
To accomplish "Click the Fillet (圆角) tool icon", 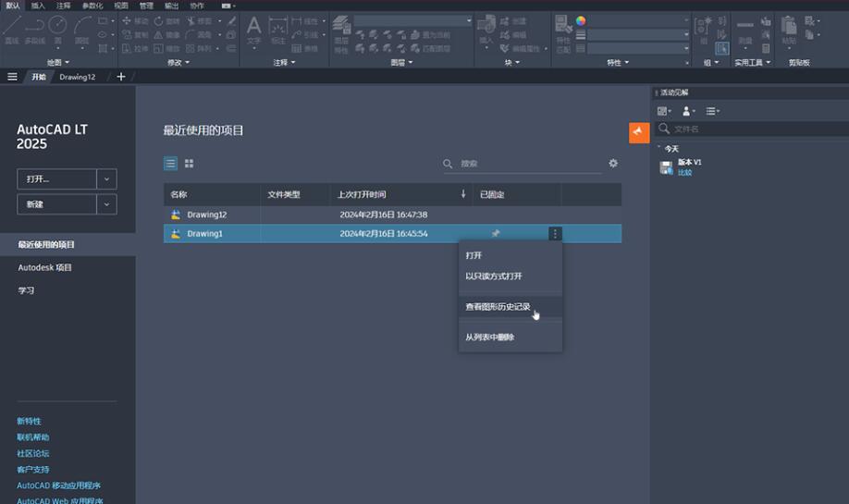I will 191,34.
